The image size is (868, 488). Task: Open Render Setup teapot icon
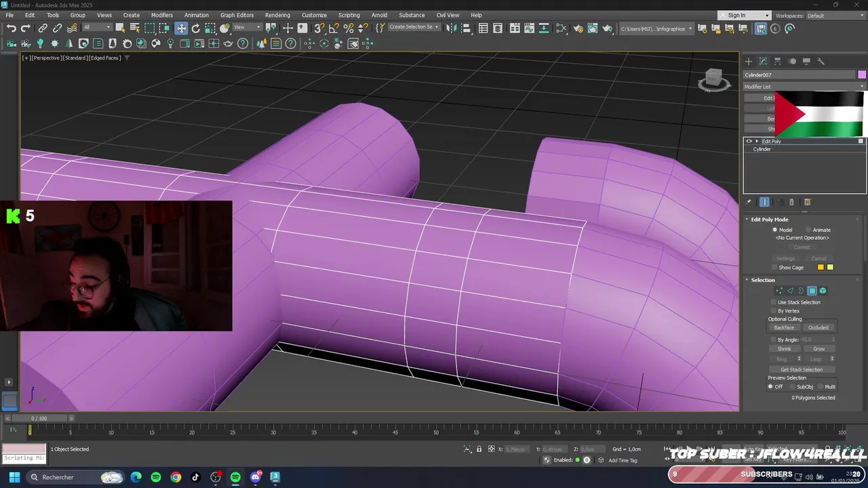click(x=578, y=28)
